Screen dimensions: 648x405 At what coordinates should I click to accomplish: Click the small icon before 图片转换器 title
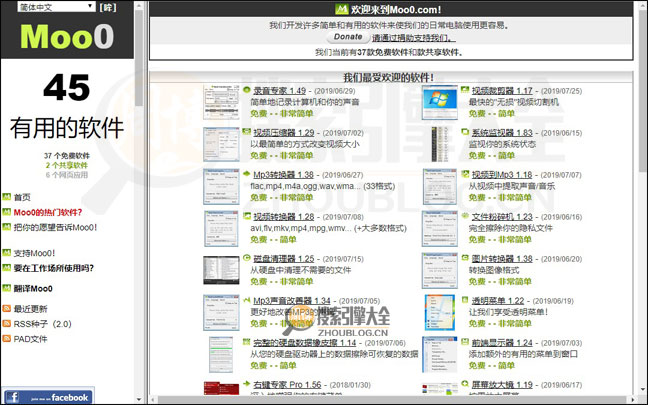pyautogui.click(x=465, y=258)
